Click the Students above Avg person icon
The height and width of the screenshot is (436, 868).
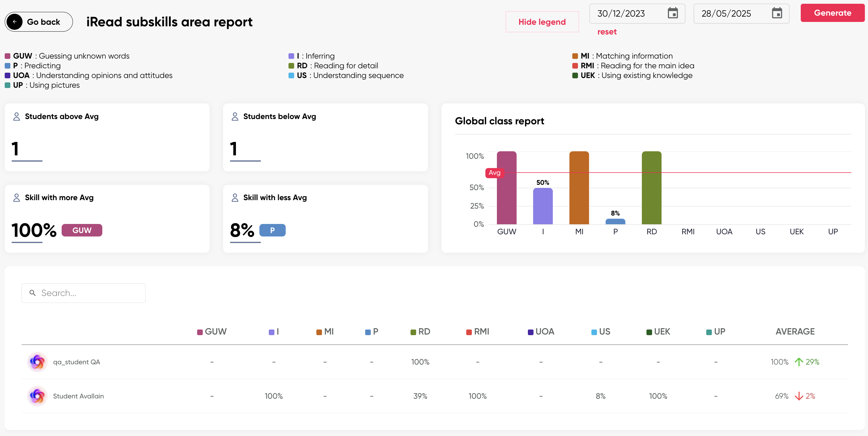coord(16,116)
